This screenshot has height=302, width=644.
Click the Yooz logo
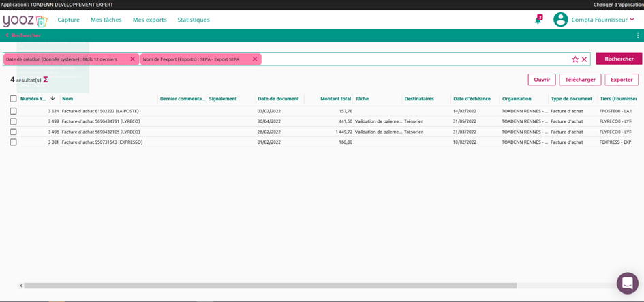[25, 20]
